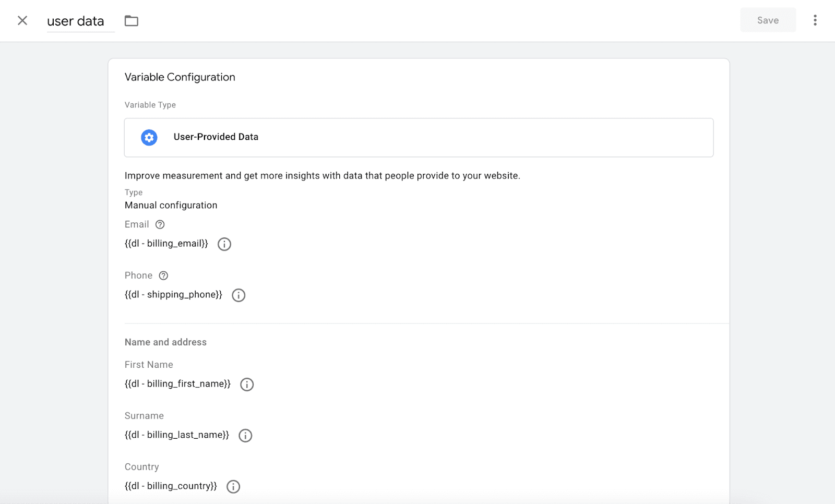Close the variable editor with the X

22,20
